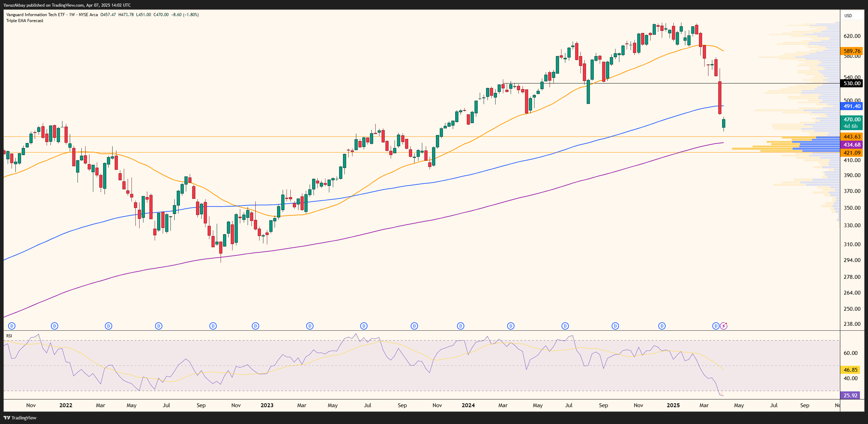The height and width of the screenshot is (424, 868).
Task: Click the D dividend marker below the 2022 label
Action: click(x=55, y=325)
